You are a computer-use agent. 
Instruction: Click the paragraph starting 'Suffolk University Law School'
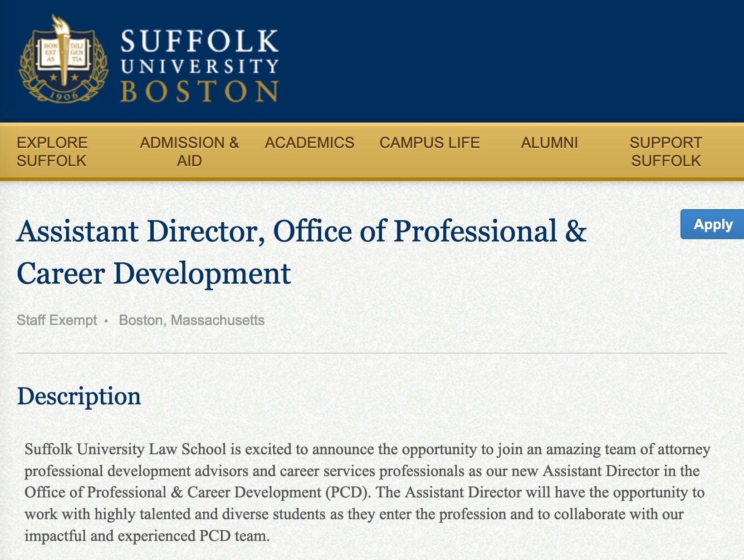click(367, 492)
